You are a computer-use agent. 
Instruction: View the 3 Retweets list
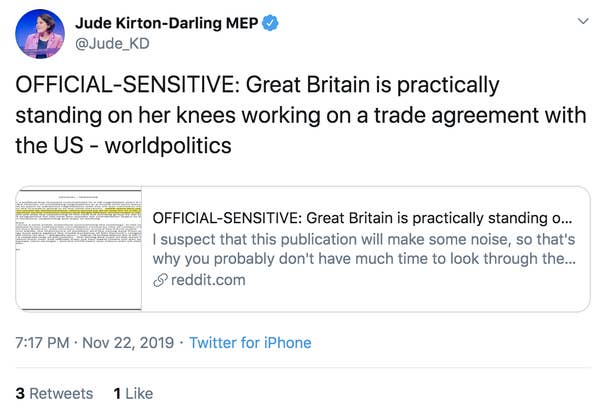click(x=54, y=393)
